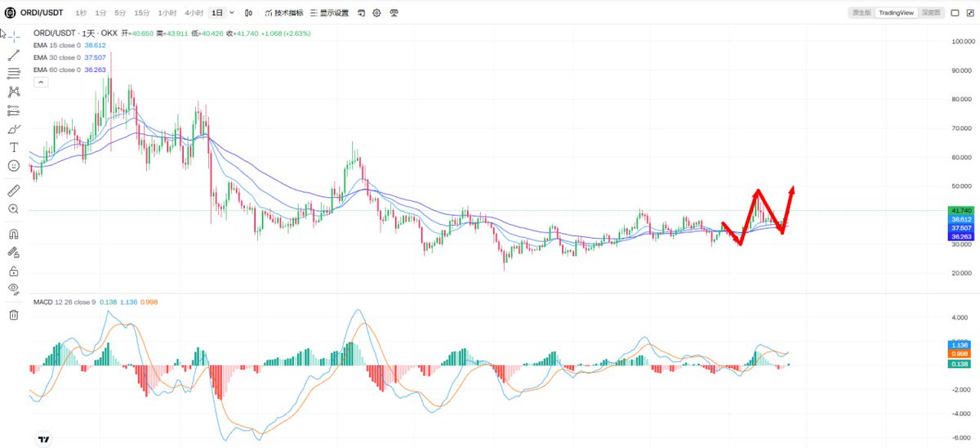Screen dimensions: 980x448
Task: Select the ruler measure tool
Action: 14,190
